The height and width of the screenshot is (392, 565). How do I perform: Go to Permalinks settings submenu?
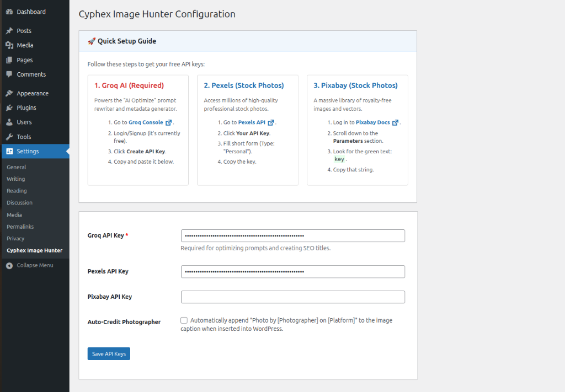tap(20, 227)
